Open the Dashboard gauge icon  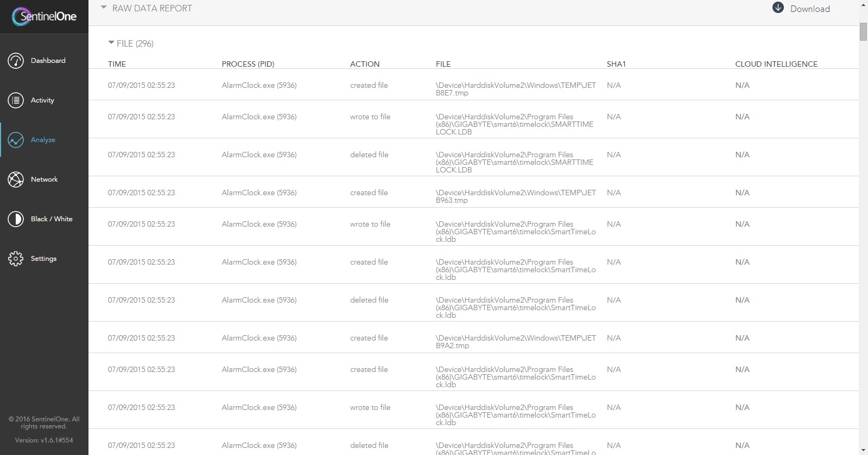click(x=16, y=61)
